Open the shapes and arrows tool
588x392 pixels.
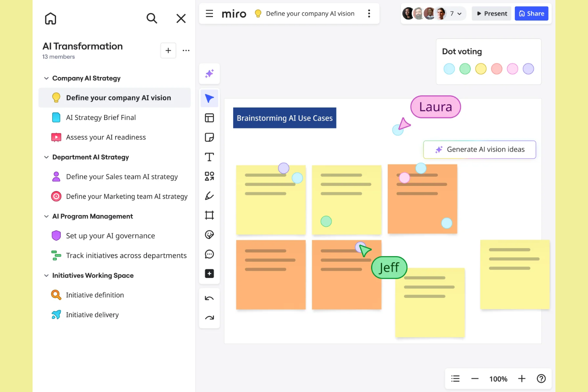(x=209, y=176)
